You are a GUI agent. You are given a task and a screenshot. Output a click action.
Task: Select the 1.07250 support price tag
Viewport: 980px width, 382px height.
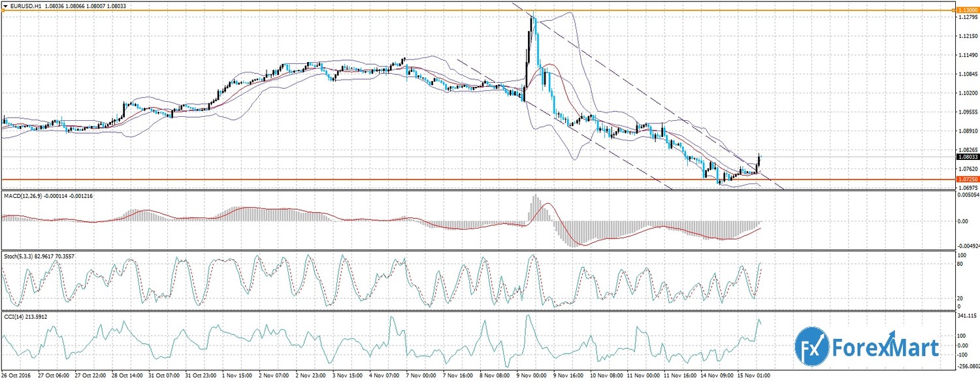click(965, 179)
